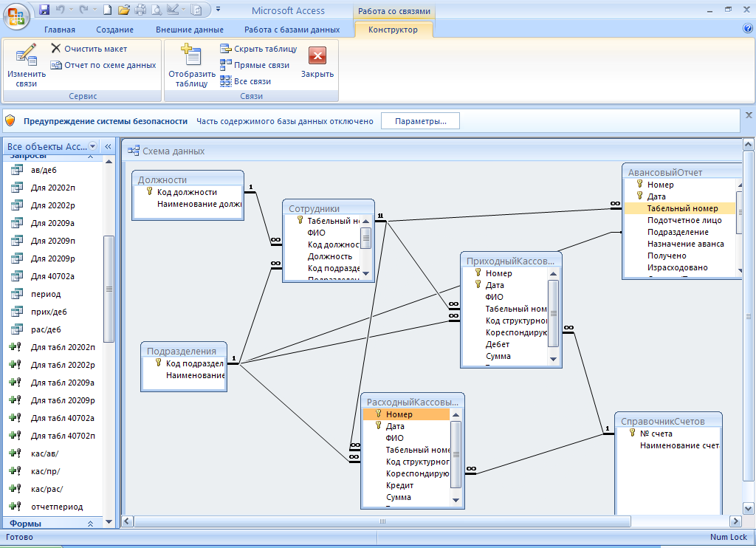Click the Закрыть red button

tap(317, 62)
